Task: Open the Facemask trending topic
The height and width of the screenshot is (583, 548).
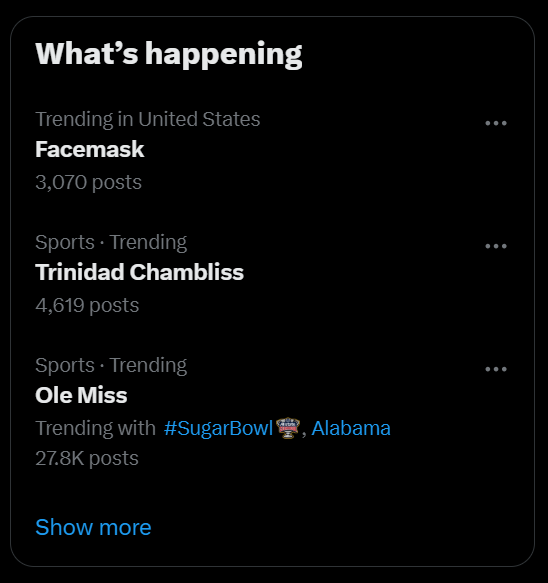Action: 90,149
